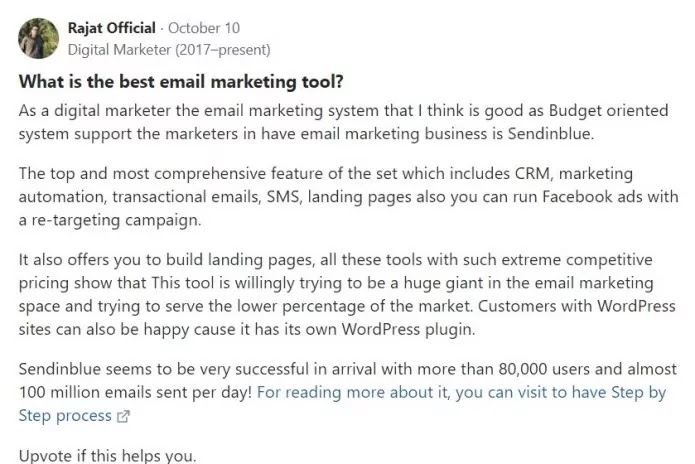
Task: Click the October 10 post date
Action: point(204,28)
